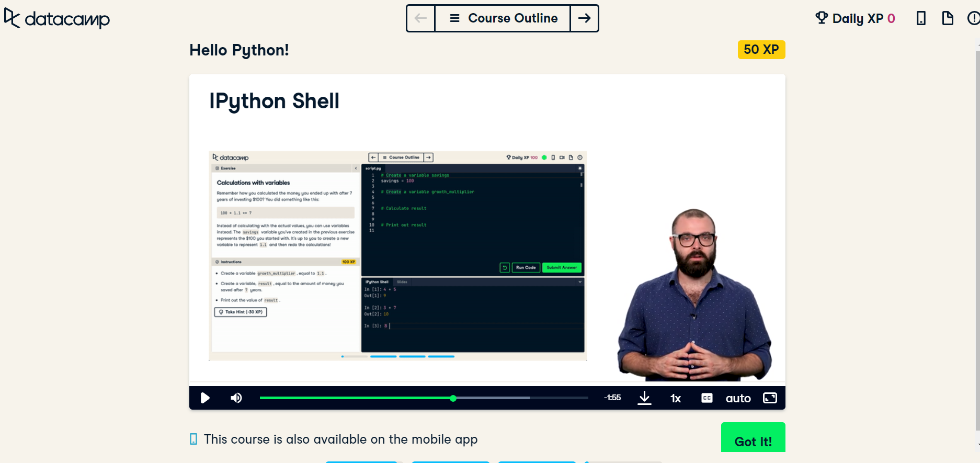Click the mobile app availability message

pos(341,439)
